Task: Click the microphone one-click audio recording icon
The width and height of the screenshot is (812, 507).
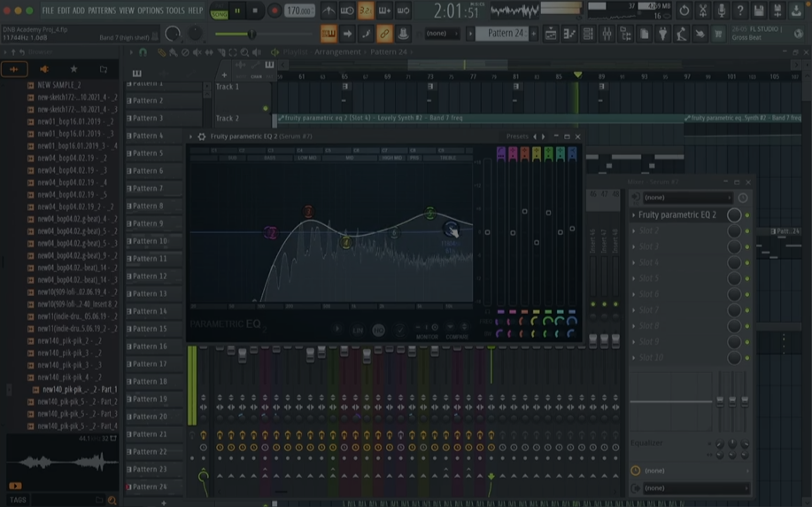Action: tap(722, 11)
